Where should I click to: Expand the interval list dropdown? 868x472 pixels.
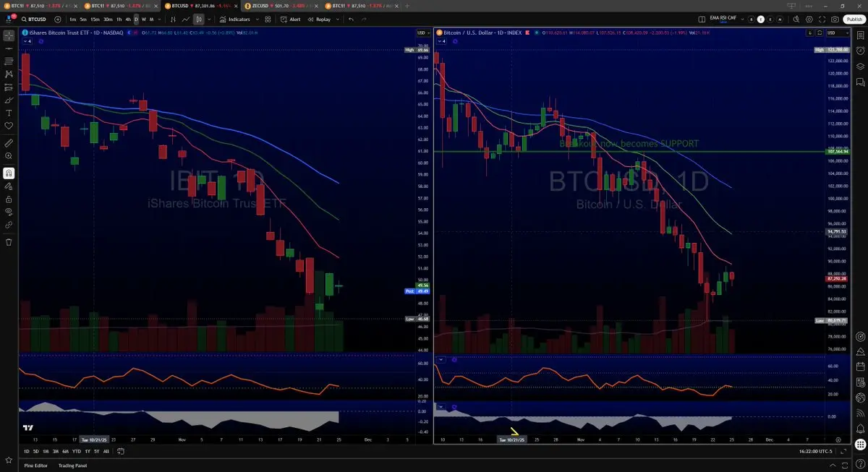tap(160, 19)
